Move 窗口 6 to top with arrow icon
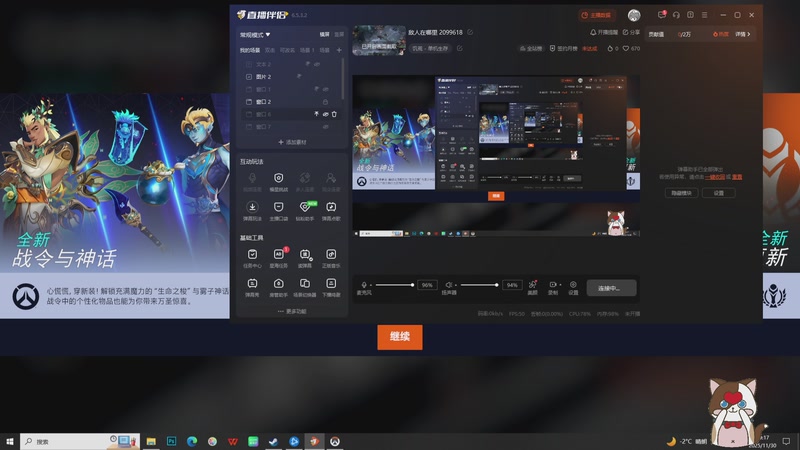Screen dimensions: 800x450 click(x=316, y=114)
